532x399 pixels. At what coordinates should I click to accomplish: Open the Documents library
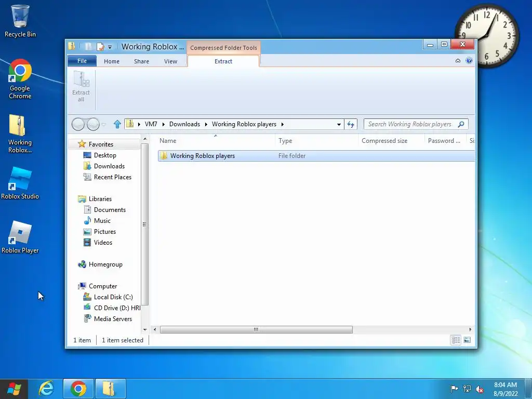[104, 210]
